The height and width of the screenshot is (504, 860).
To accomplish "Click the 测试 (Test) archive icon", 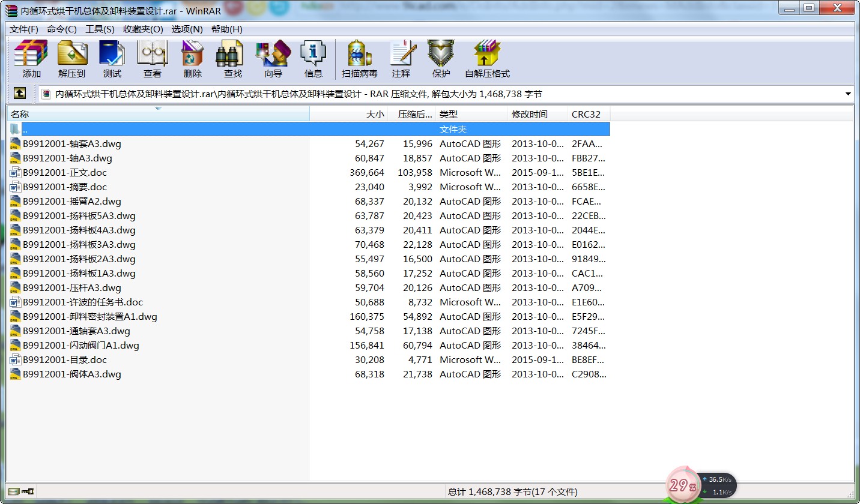I will pos(112,59).
